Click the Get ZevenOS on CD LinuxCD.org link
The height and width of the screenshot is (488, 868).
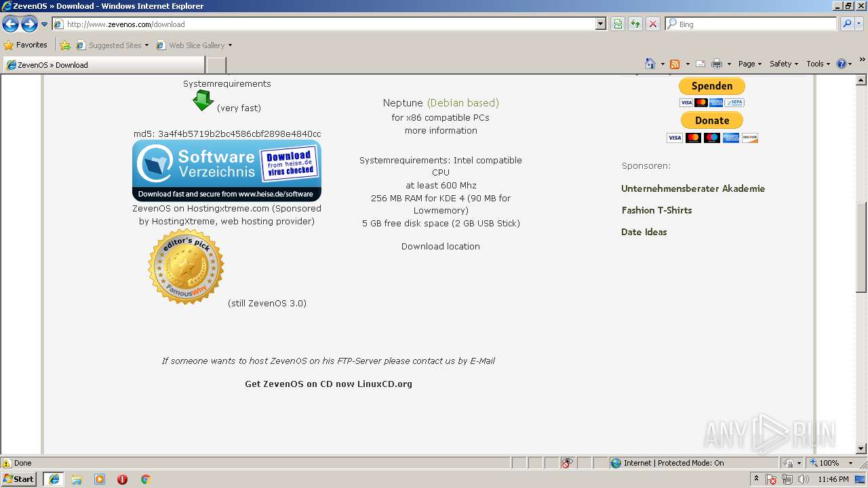(x=328, y=384)
